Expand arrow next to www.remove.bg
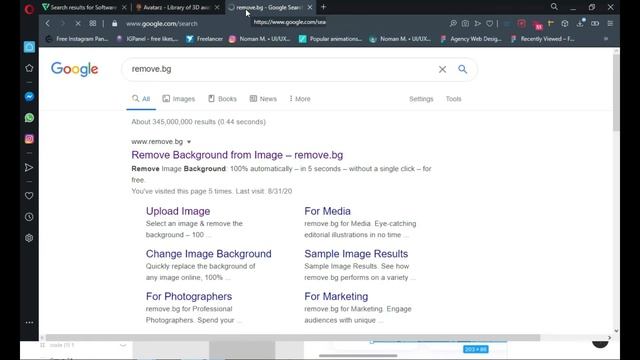The image size is (640, 360). point(189,142)
